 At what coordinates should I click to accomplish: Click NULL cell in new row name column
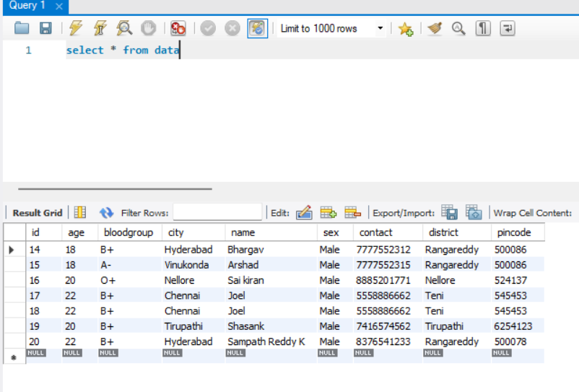click(x=271, y=356)
